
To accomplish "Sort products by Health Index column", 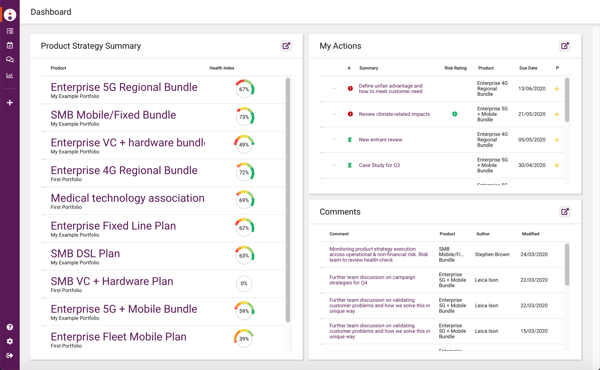I will tap(222, 68).
